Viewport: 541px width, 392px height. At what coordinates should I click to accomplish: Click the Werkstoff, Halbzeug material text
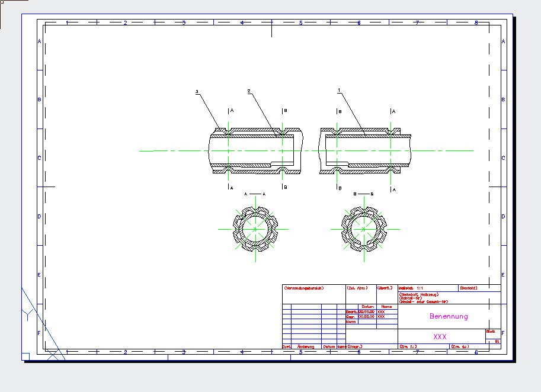[x=420, y=294]
